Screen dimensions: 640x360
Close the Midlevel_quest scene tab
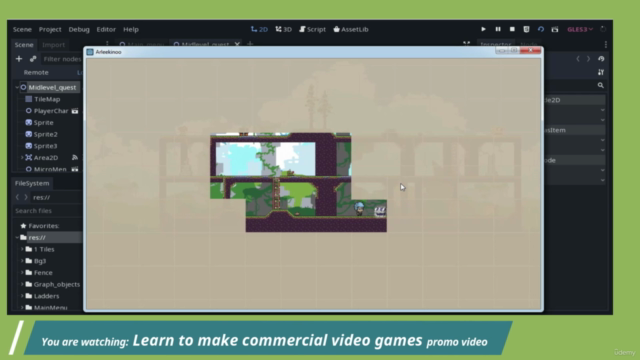237,44
